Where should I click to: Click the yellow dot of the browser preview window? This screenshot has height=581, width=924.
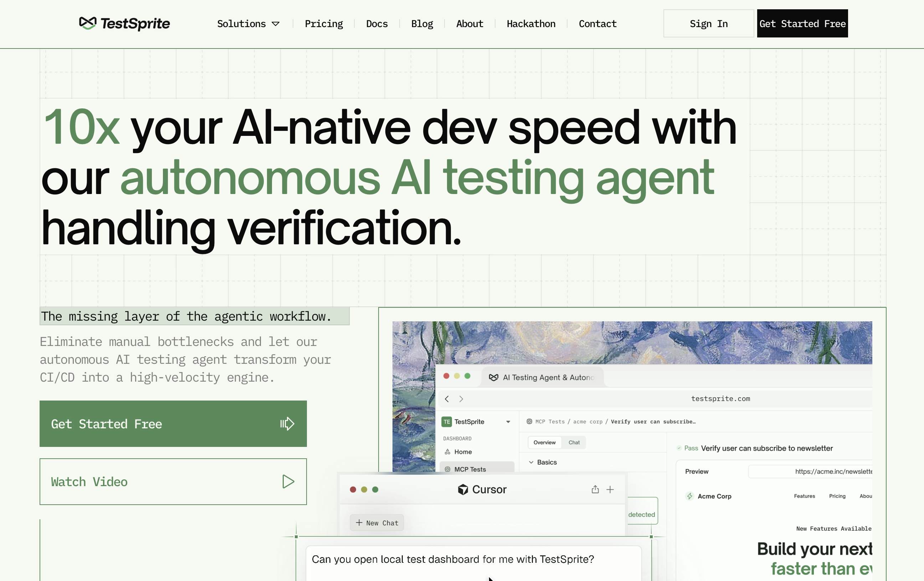(457, 376)
